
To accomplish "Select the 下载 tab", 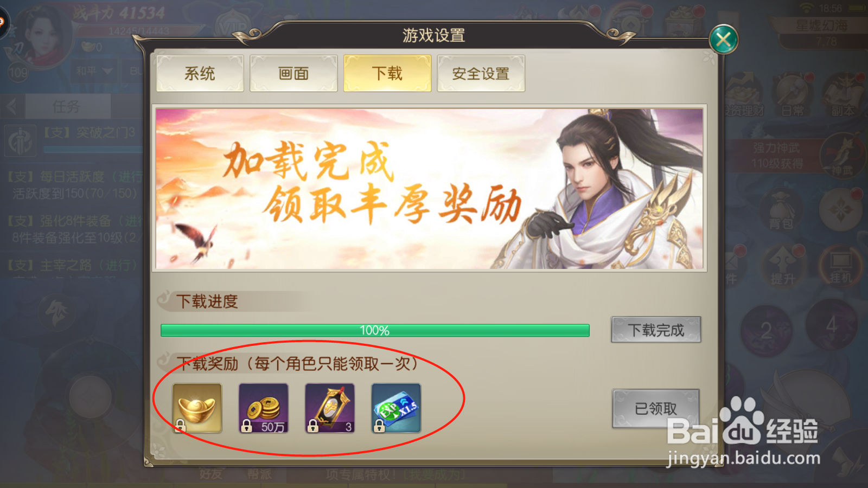I will [x=387, y=73].
